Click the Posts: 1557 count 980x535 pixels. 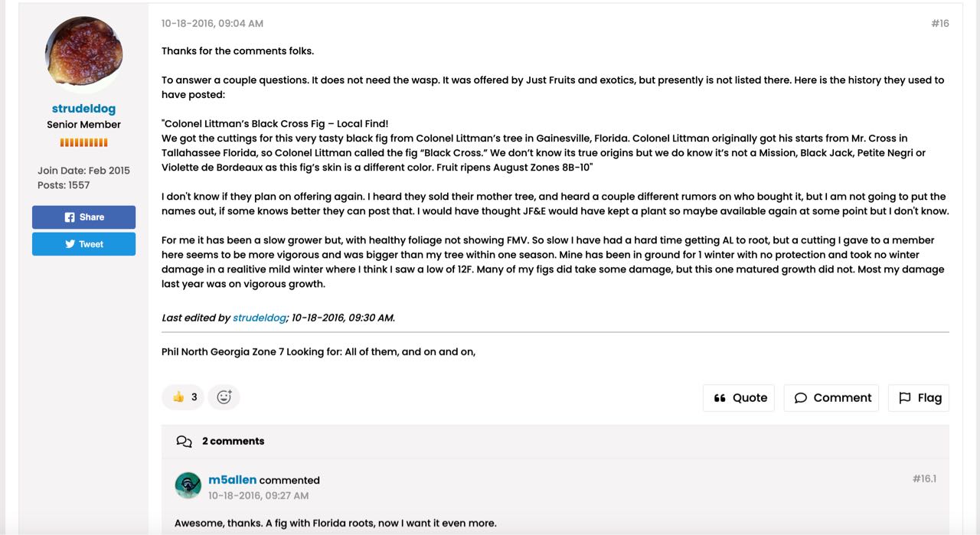[x=64, y=185]
